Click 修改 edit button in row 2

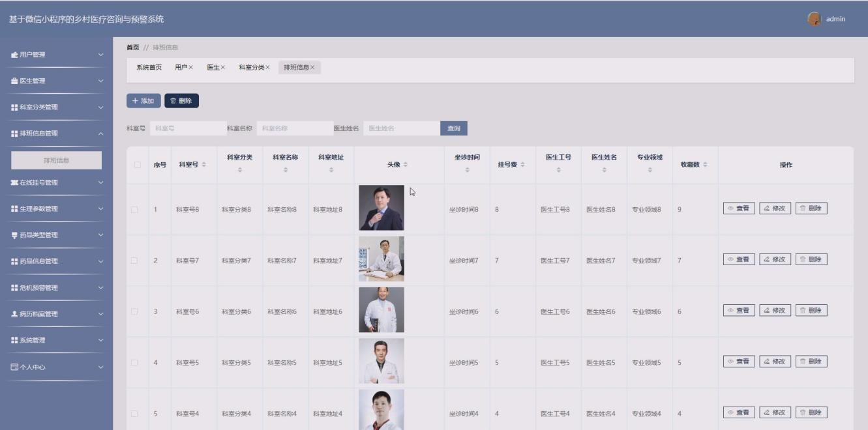(x=775, y=259)
